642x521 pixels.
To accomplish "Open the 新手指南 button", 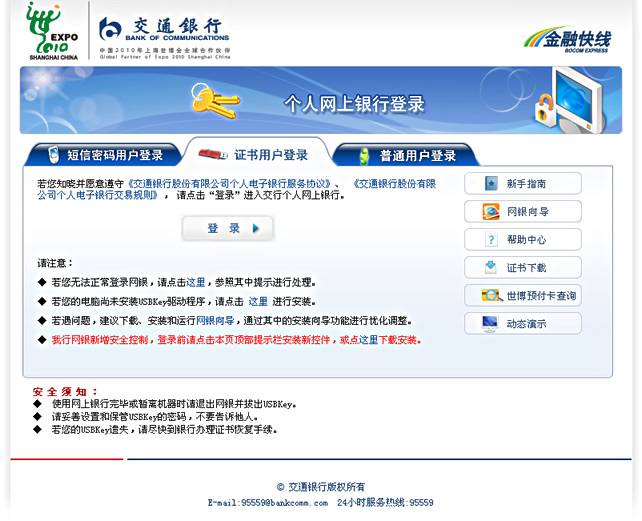I will pyautogui.click(x=523, y=183).
